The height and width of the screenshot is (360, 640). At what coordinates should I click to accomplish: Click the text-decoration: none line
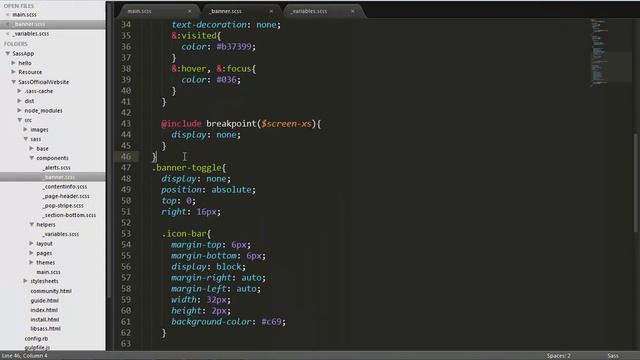pyautogui.click(x=226, y=24)
